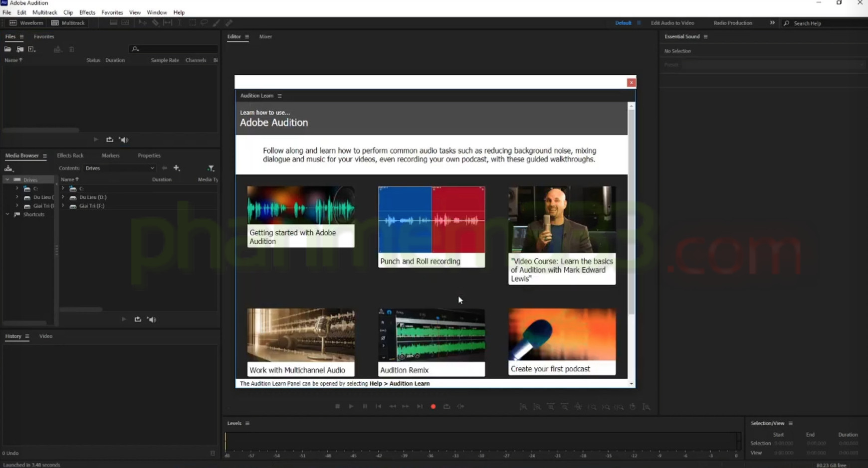Expand the Du Lieu (D:) drive in list
Image resolution: width=868 pixels, height=468 pixels.
click(63, 197)
